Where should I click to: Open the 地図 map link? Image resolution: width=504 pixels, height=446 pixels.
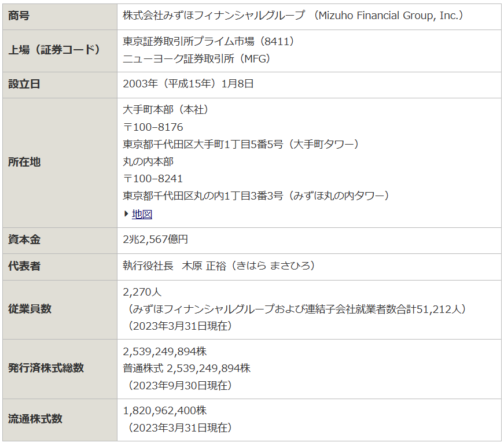click(142, 214)
